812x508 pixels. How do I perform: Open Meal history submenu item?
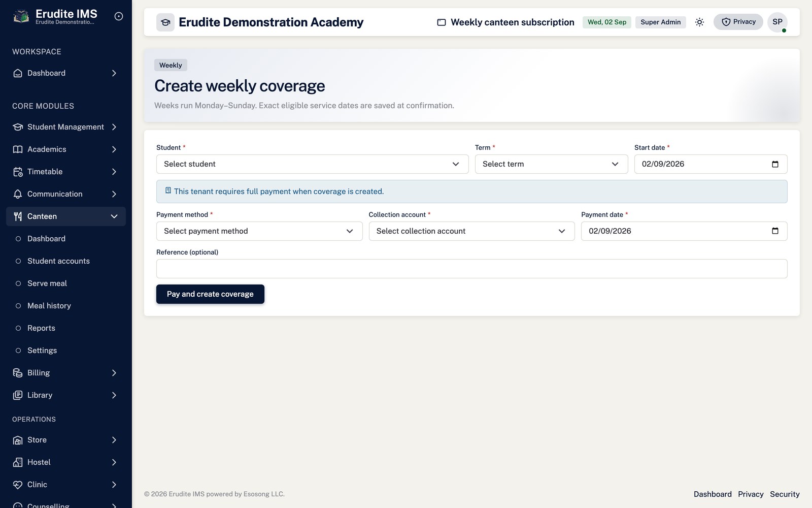pyautogui.click(x=66, y=306)
